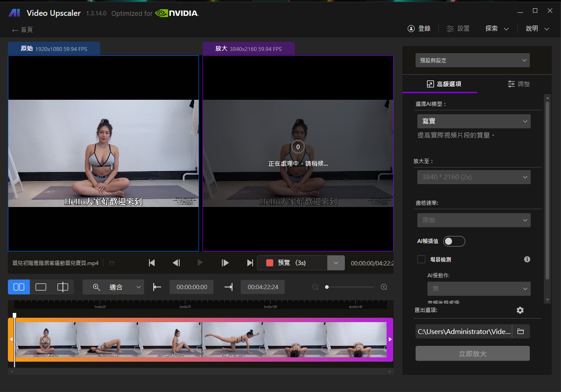Select the split-slider comparison view

point(63,287)
